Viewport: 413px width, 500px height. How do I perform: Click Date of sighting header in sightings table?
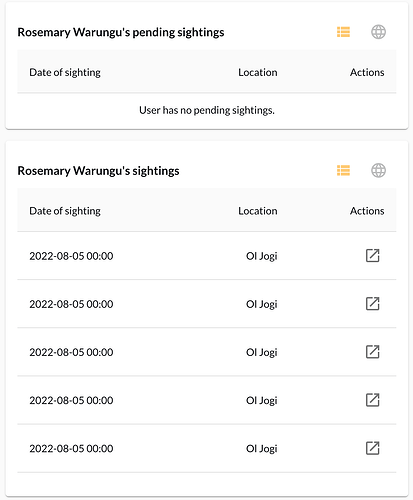[x=65, y=211]
